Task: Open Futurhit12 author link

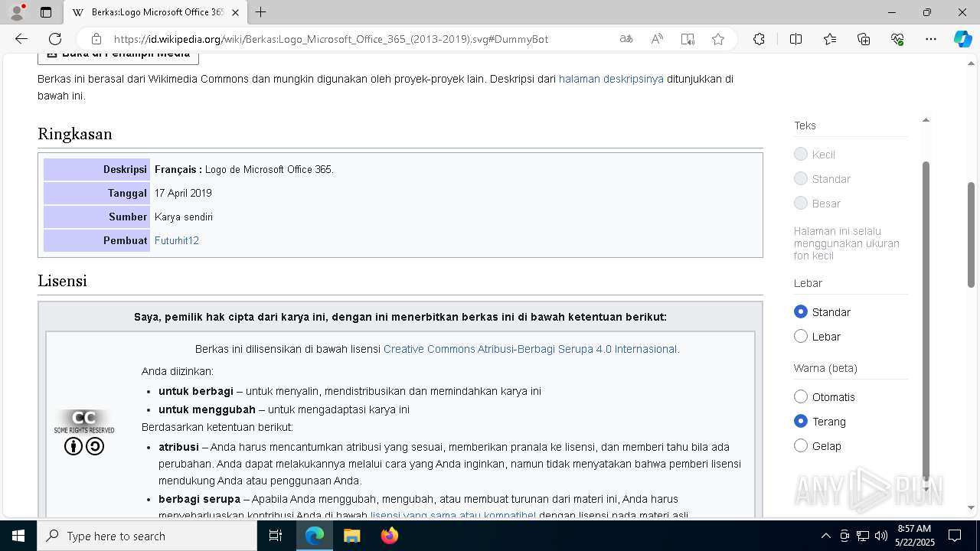Action: coord(177,240)
